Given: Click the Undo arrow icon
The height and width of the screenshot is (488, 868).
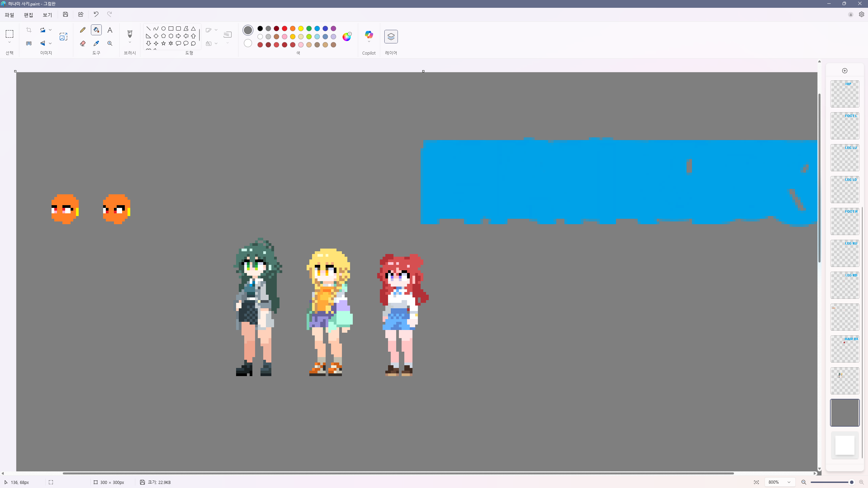Looking at the screenshot, I should click(x=96, y=14).
